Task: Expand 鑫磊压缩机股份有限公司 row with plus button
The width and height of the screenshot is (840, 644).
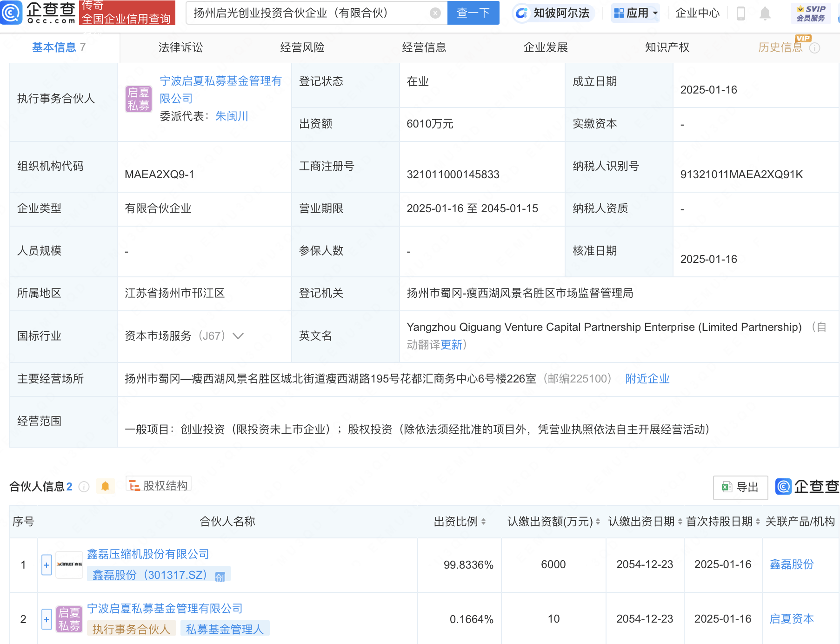Action: click(x=46, y=564)
